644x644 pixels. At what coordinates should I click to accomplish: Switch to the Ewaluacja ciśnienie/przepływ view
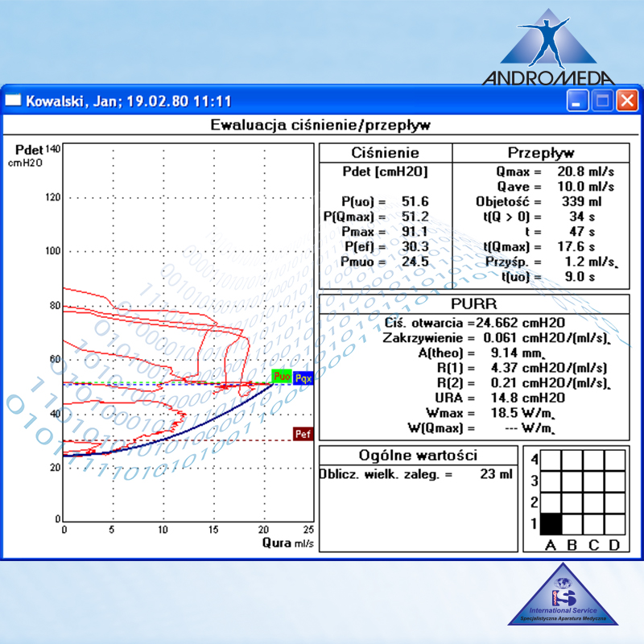(x=322, y=125)
